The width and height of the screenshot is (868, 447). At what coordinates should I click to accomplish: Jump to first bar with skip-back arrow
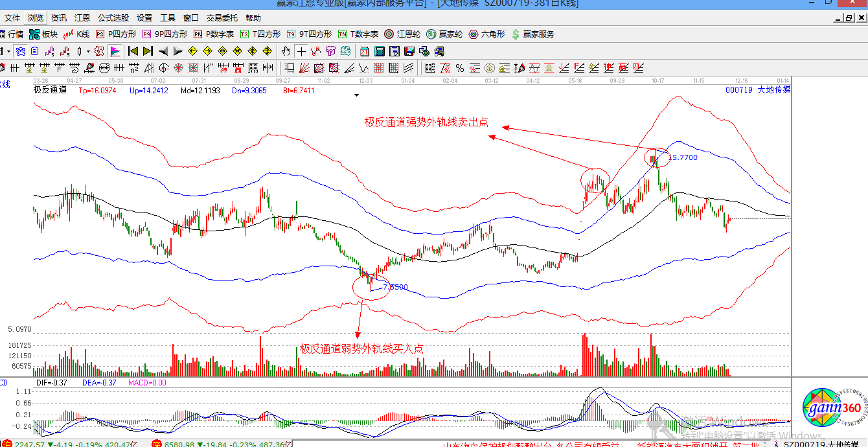[x=133, y=51]
